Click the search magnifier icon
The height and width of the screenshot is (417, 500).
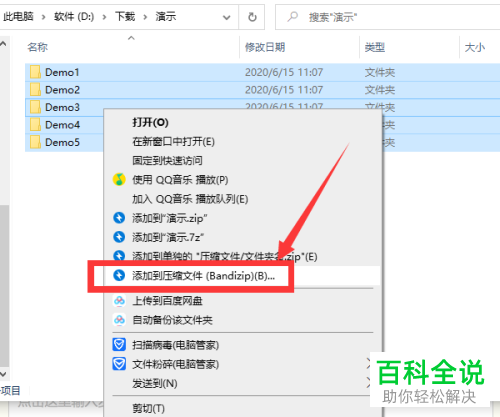coord(292,16)
